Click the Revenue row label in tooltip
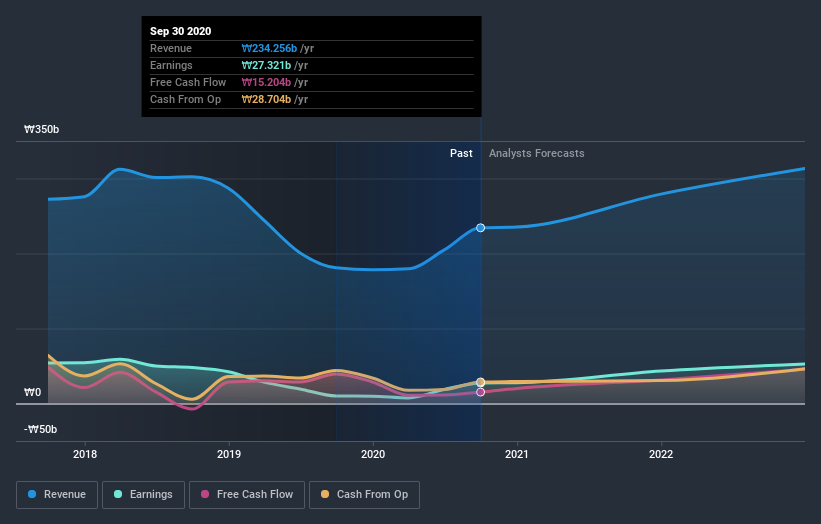Viewport: 821px width, 524px height. point(171,48)
